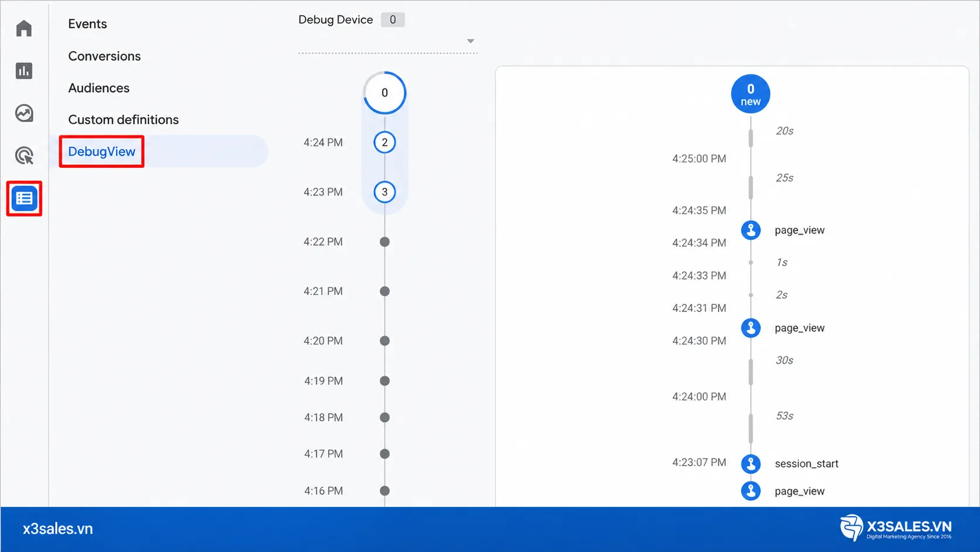The image size is (980, 552).
Task: Click the 4:22 PM timeline dot
Action: [x=384, y=242]
